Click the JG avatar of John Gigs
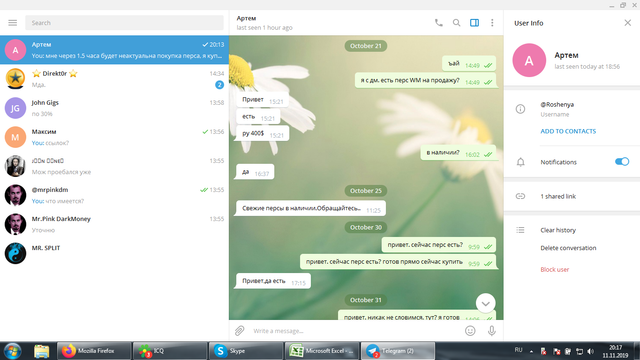The height and width of the screenshot is (360, 640). coord(15,108)
